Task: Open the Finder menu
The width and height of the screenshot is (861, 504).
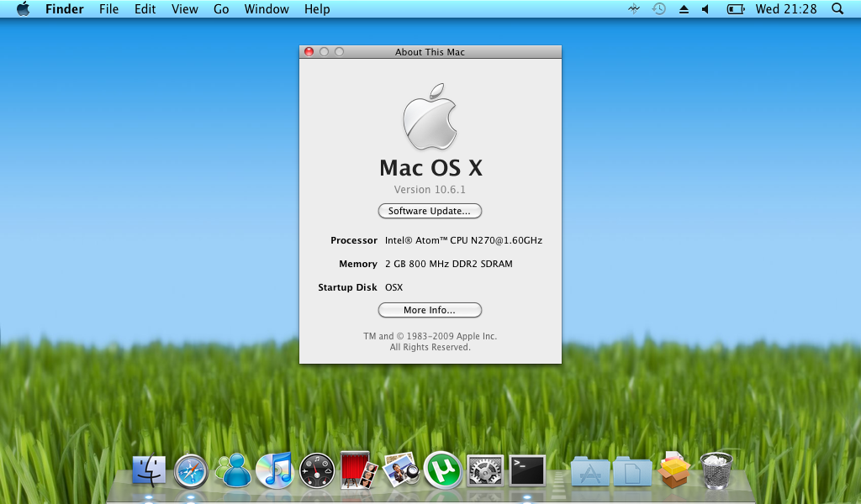Action: 64,8
